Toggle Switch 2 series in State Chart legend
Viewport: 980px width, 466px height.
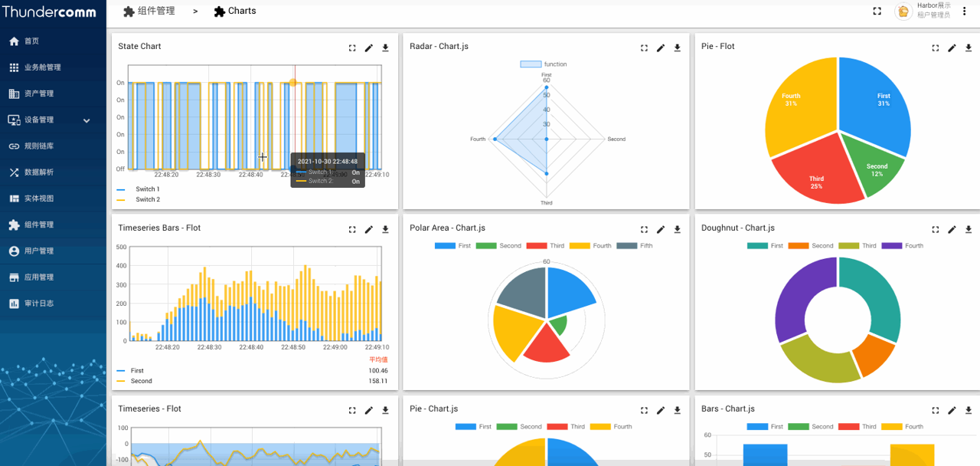[147, 200]
